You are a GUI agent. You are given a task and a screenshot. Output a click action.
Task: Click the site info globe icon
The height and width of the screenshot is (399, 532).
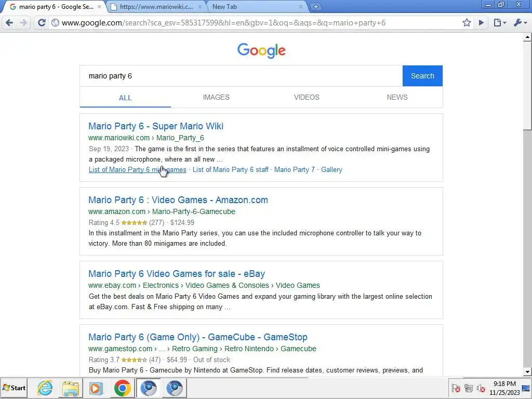[55, 23]
